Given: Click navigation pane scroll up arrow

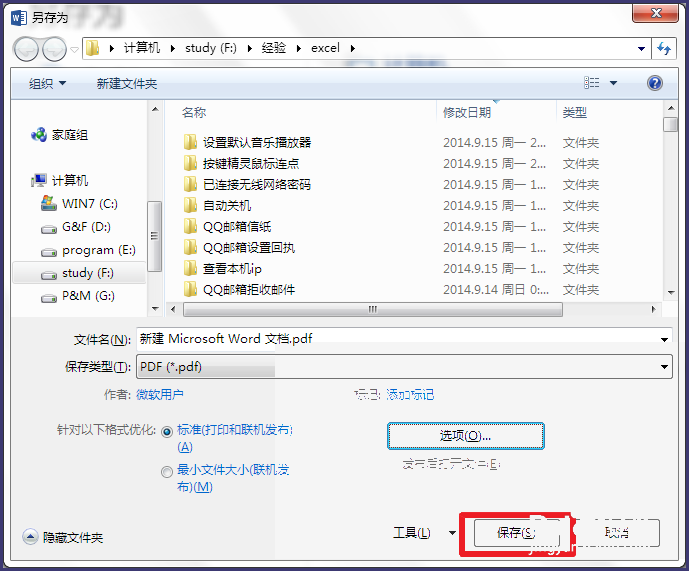Looking at the screenshot, I should click(155, 109).
